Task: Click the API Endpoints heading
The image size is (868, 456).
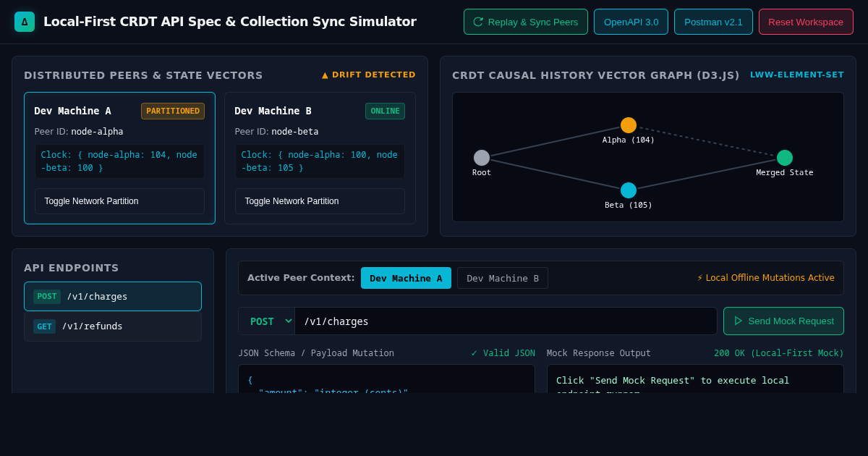Action: click(72, 268)
